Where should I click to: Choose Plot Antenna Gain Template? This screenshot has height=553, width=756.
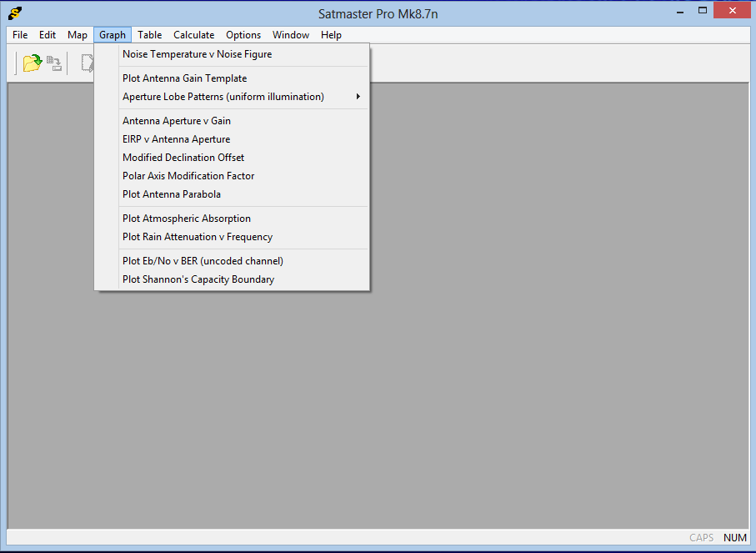(232, 78)
